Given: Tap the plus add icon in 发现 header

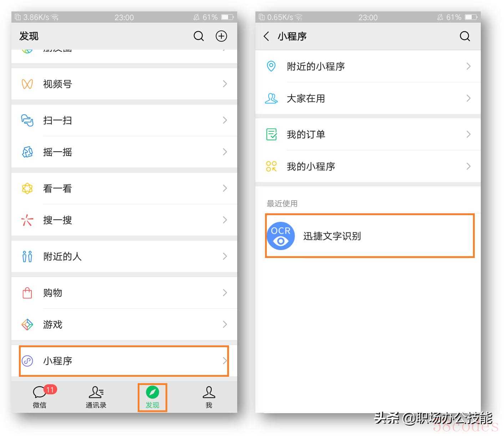Looking at the screenshot, I should (x=222, y=36).
